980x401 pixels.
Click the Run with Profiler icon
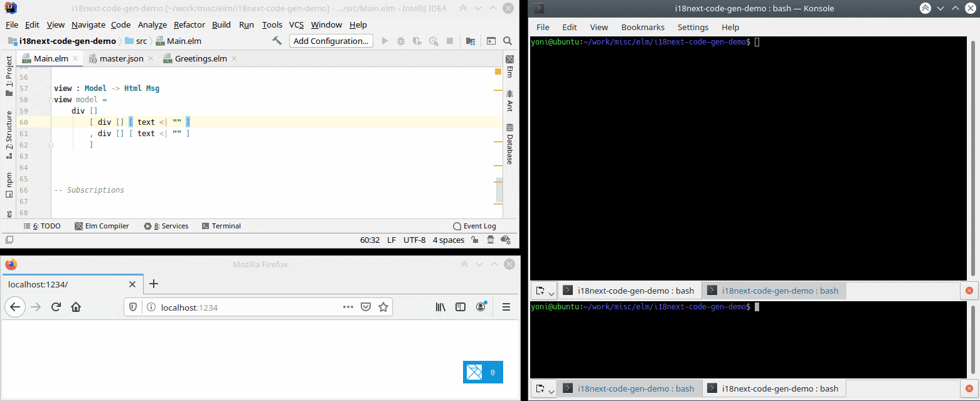click(x=434, y=41)
